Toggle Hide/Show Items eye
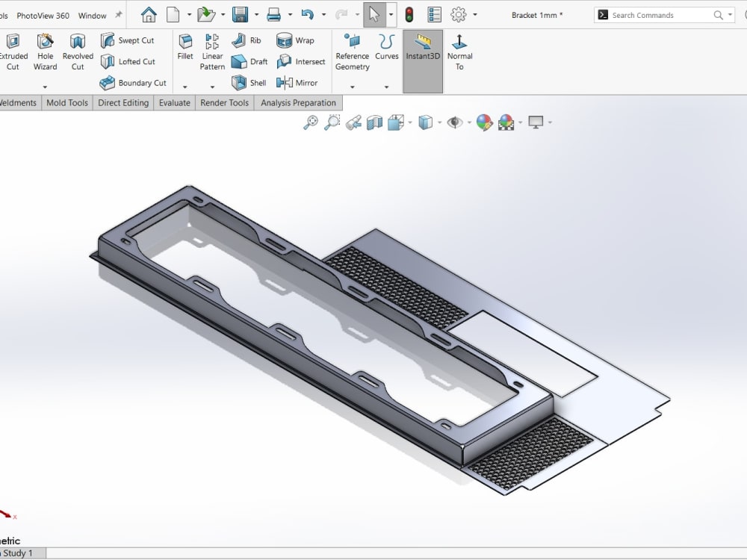 tap(455, 123)
